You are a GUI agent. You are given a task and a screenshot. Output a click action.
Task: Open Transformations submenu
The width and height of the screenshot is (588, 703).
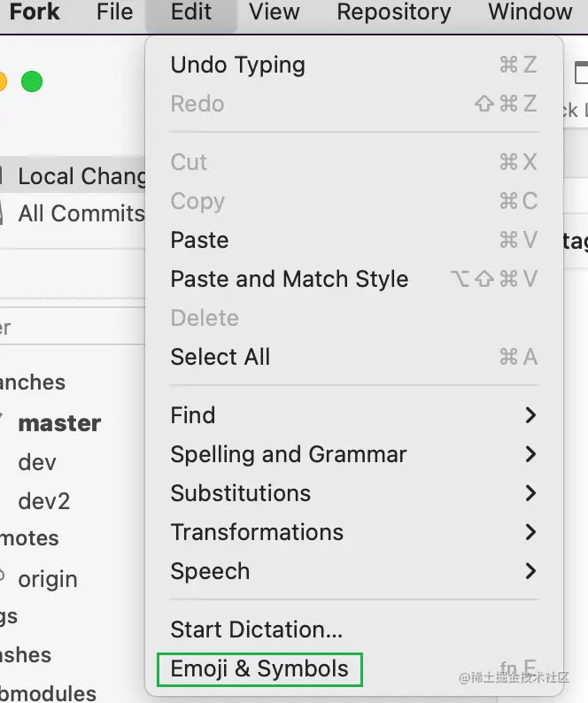click(x=257, y=532)
